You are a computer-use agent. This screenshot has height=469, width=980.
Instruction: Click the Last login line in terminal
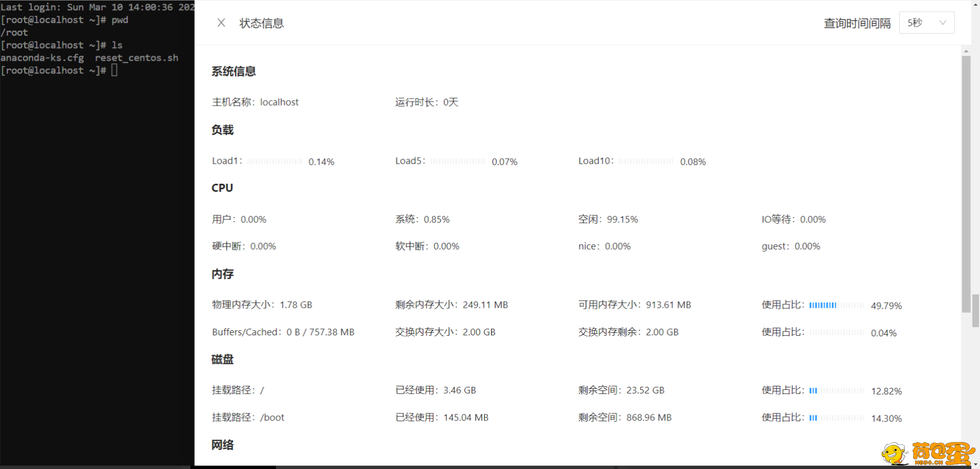click(97, 7)
